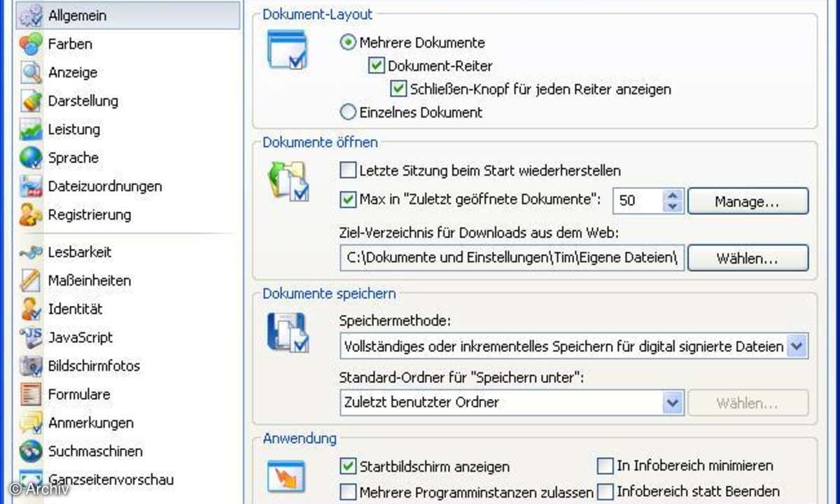Select Einzelnes Dokument radio button

point(348,111)
